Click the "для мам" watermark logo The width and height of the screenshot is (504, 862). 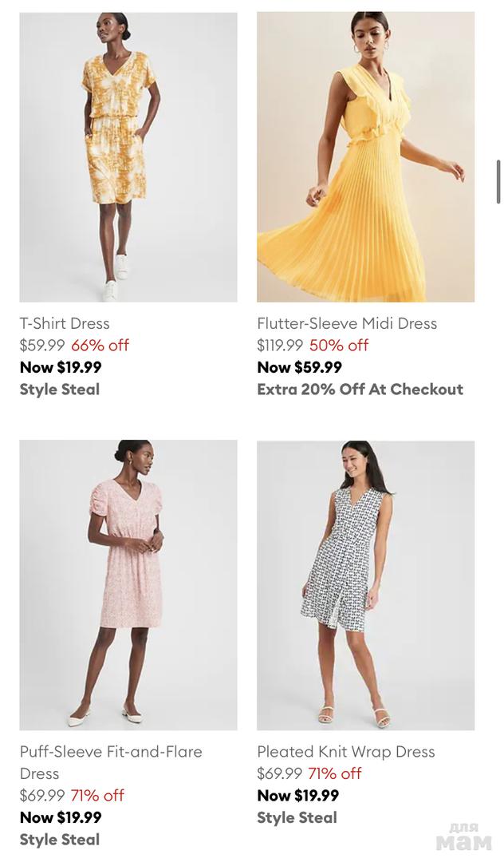click(x=463, y=838)
